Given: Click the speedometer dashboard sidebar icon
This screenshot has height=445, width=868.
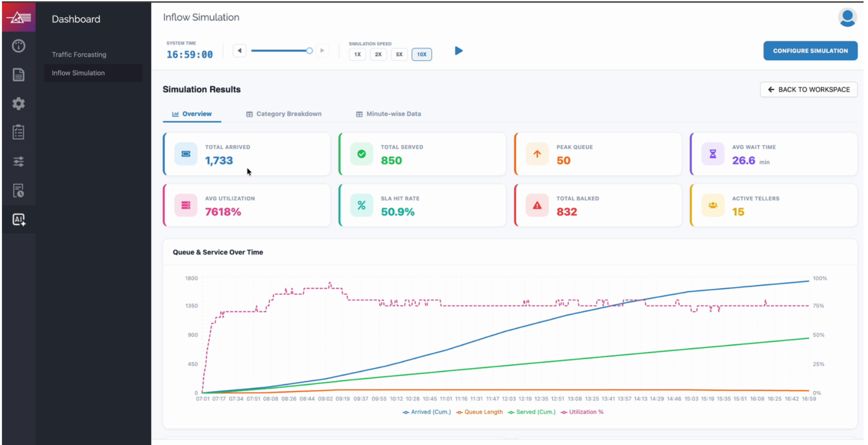Looking at the screenshot, I should click(x=19, y=46).
